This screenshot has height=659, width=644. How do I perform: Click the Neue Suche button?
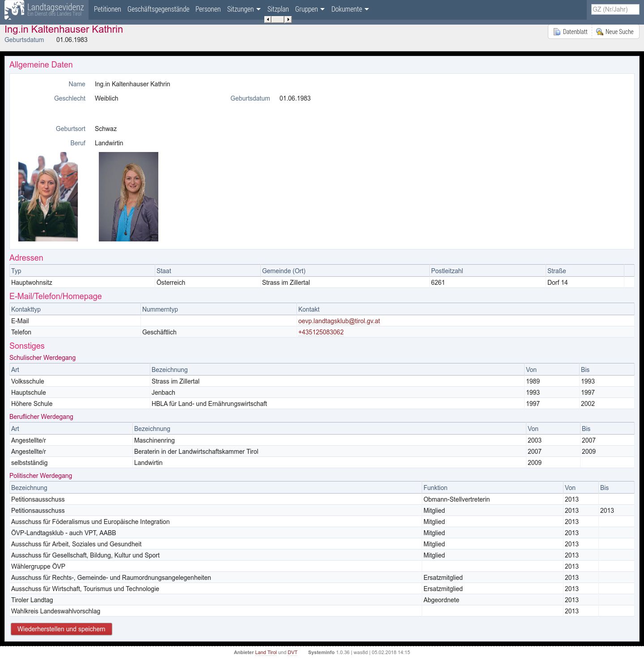coord(615,32)
